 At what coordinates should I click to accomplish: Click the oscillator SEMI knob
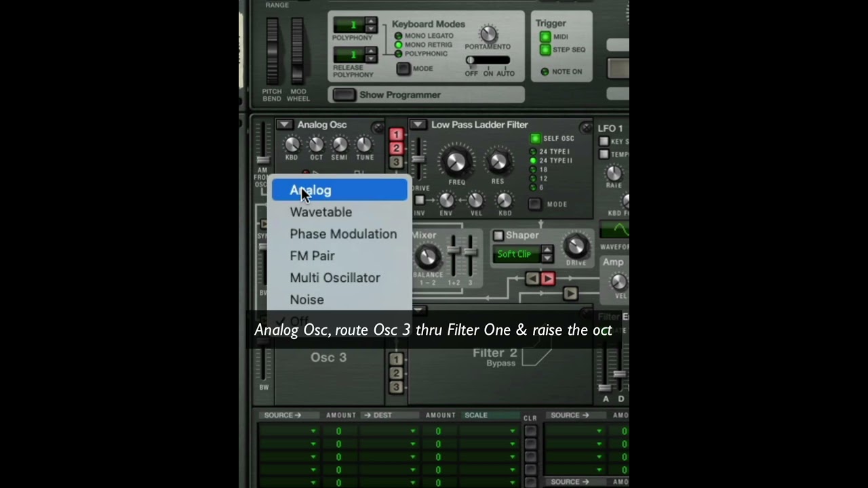click(340, 144)
